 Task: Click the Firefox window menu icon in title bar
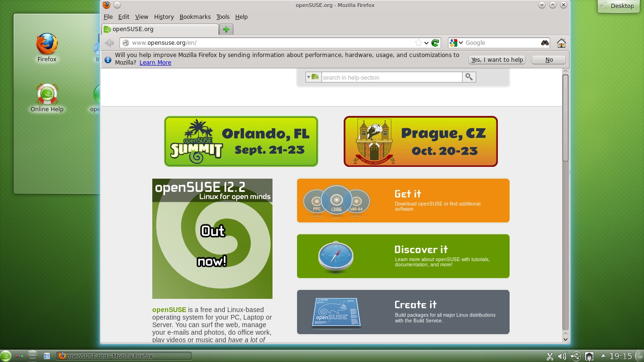click(x=107, y=5)
